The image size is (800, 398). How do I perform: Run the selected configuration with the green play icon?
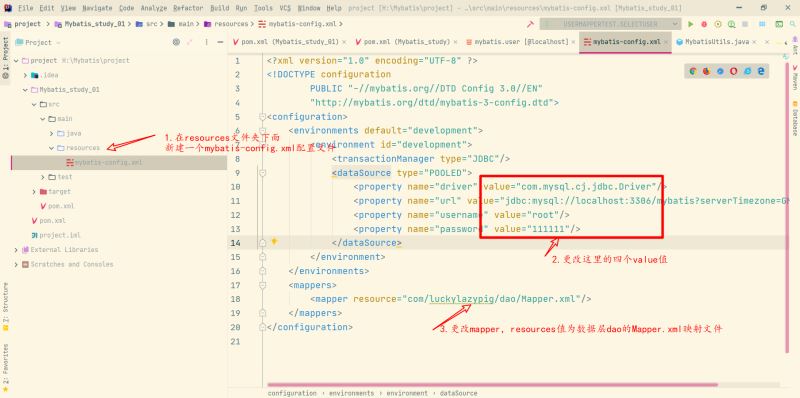[x=690, y=24]
